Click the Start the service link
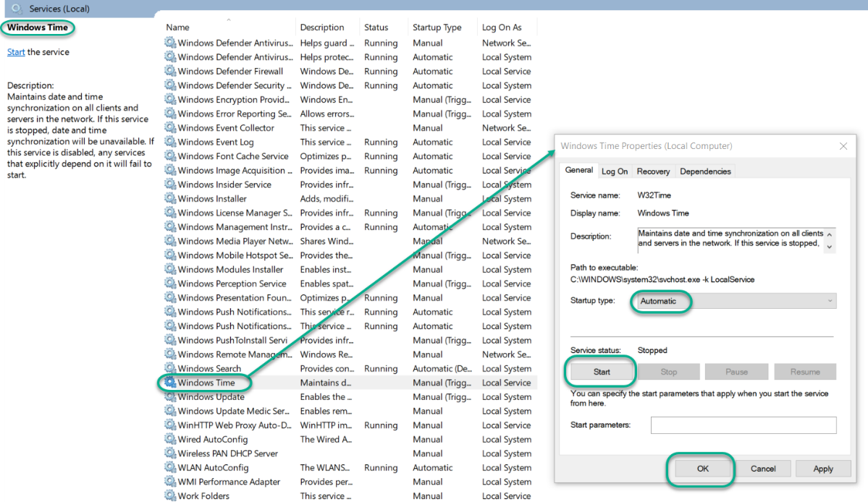The width and height of the screenshot is (868, 502). [x=16, y=52]
